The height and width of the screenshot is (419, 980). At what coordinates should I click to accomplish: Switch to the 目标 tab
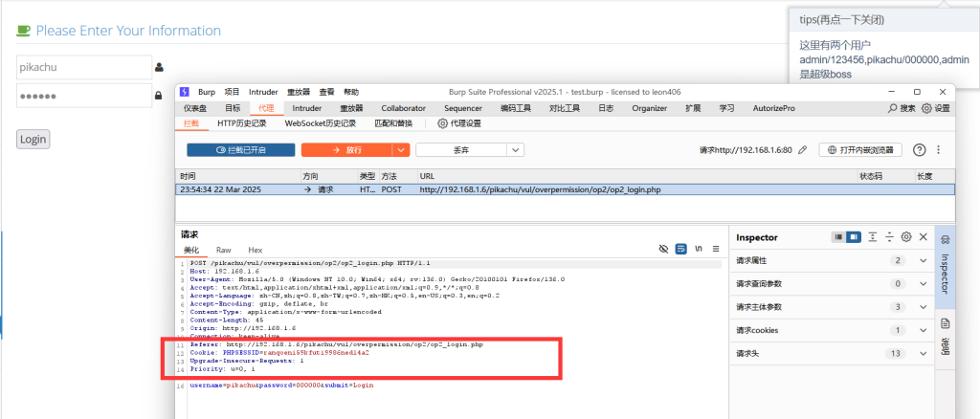point(233,108)
